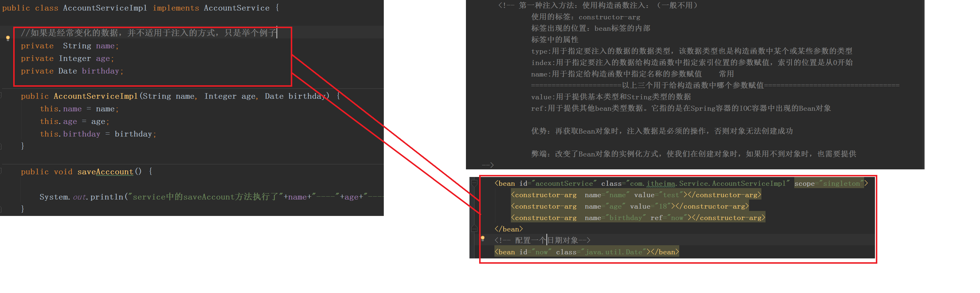980x293 pixels.
Task: Click the line starting 'type:用于指定要注入的数据'
Action: (691, 51)
